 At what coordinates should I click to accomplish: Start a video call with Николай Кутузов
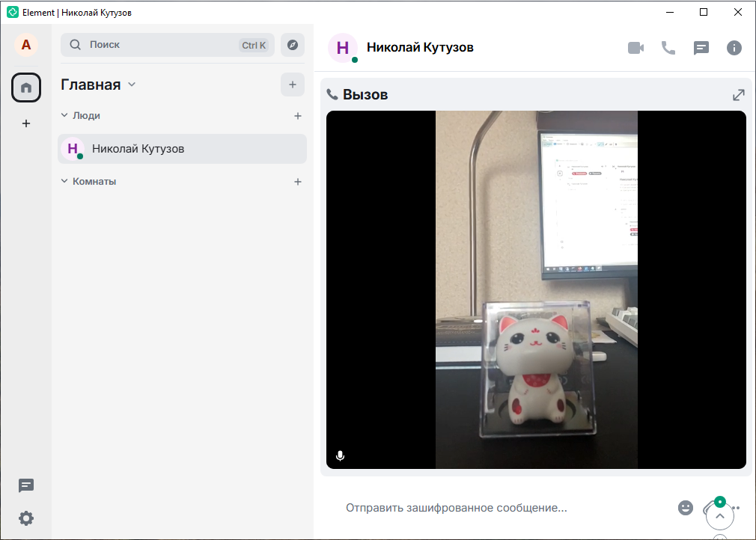pos(635,48)
